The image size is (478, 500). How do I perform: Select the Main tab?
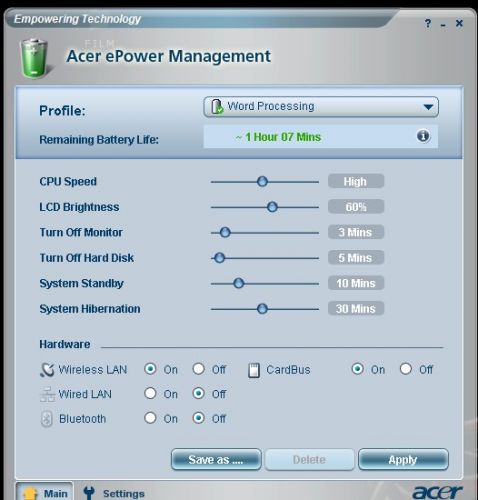pos(44,492)
